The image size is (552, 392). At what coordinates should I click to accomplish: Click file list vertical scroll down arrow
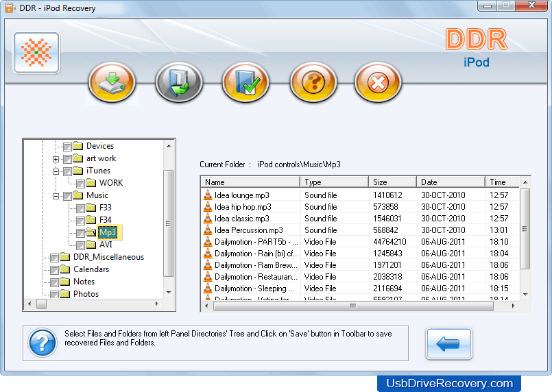pos(525,294)
